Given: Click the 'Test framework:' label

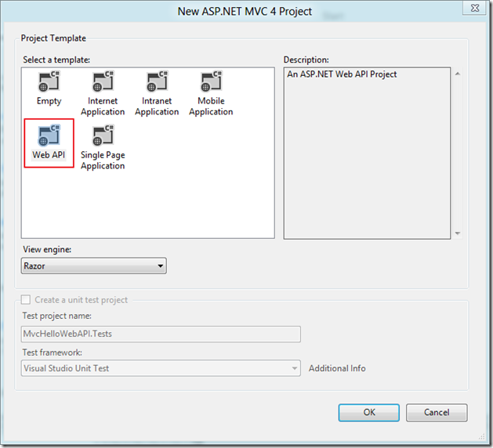Looking at the screenshot, I should (x=53, y=352).
